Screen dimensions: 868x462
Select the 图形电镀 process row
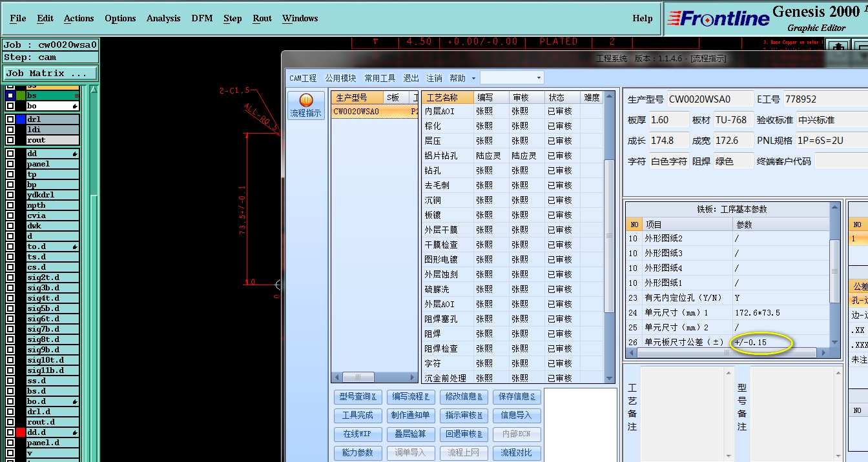click(x=513, y=259)
